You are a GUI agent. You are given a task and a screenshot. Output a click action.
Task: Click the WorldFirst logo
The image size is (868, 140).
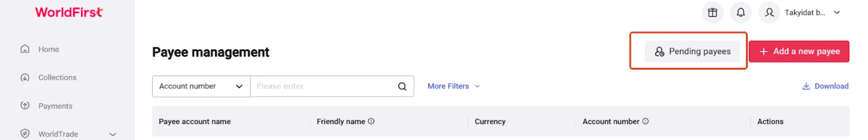coord(69,12)
